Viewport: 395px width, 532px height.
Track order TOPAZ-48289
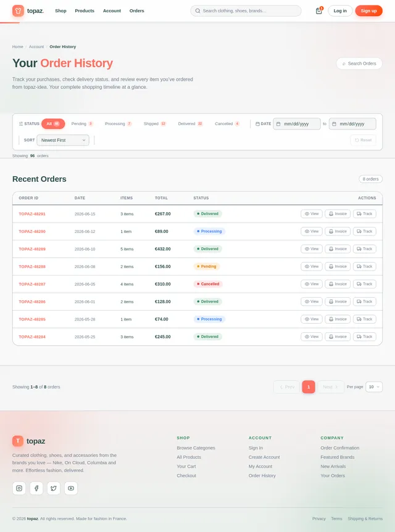[x=364, y=249]
